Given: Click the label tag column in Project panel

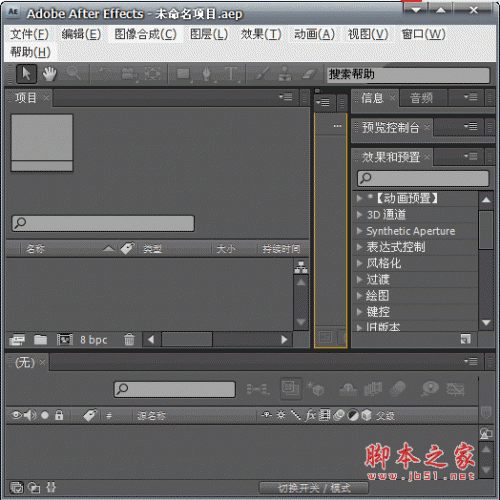Looking at the screenshot, I should pos(127,248).
